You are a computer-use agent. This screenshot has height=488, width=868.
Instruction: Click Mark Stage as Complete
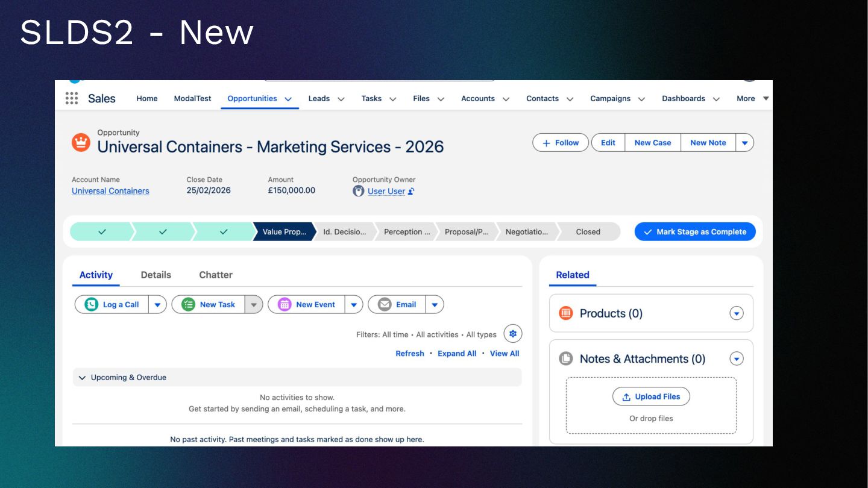(695, 232)
